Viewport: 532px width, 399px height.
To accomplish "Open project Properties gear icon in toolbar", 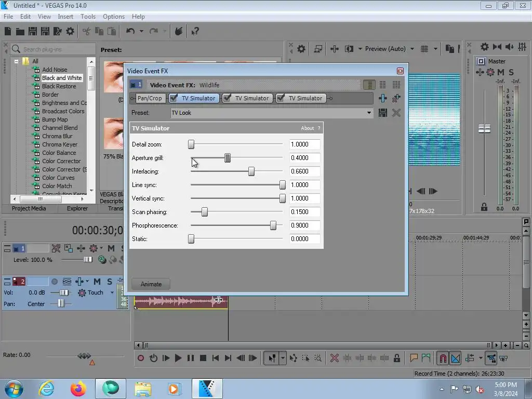I will tap(70, 31).
